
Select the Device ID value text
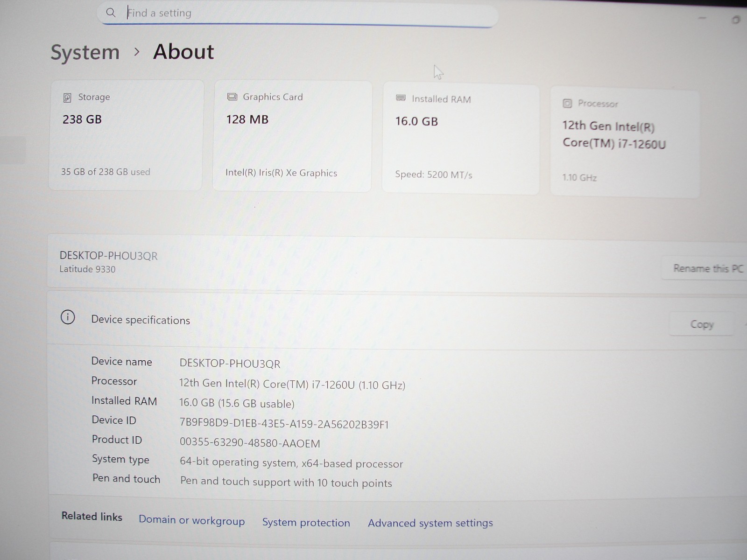(x=284, y=424)
